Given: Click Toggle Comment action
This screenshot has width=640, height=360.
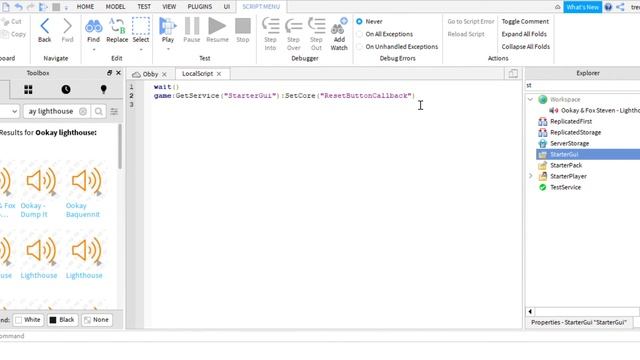Looking at the screenshot, I should pyautogui.click(x=525, y=22).
